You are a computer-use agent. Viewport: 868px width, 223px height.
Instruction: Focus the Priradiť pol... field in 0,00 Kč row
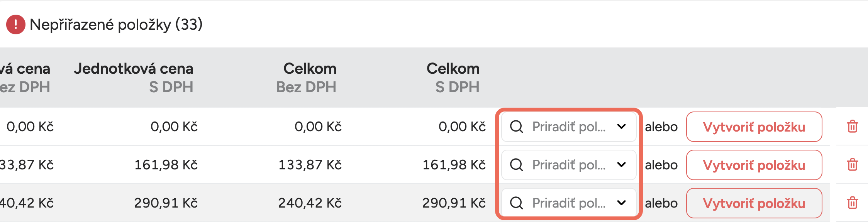pyautogui.click(x=569, y=127)
